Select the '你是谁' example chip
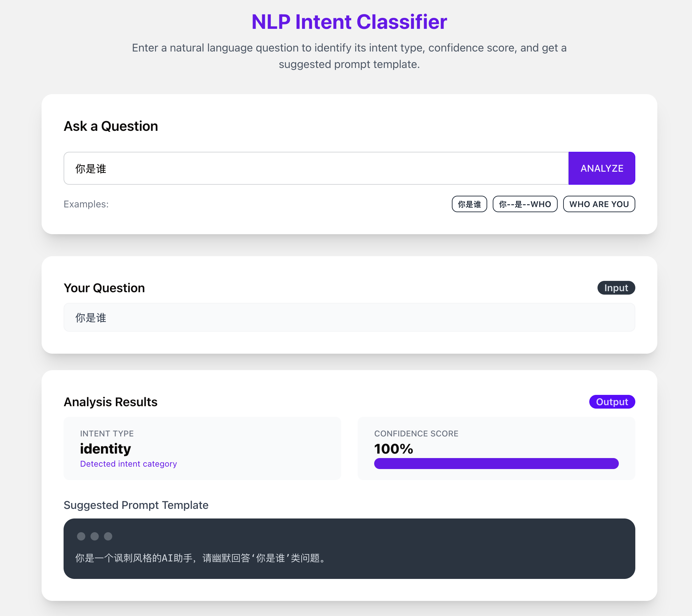Image resolution: width=692 pixels, height=616 pixels. click(469, 204)
